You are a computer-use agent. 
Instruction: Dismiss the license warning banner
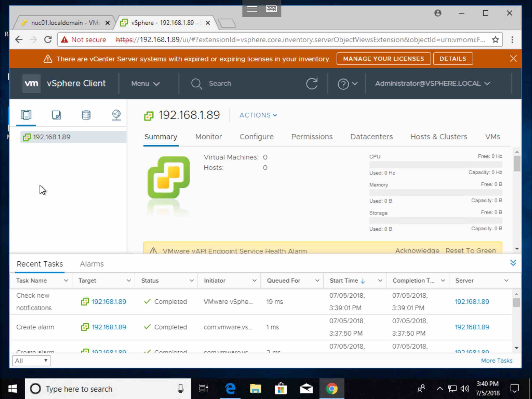click(513, 58)
